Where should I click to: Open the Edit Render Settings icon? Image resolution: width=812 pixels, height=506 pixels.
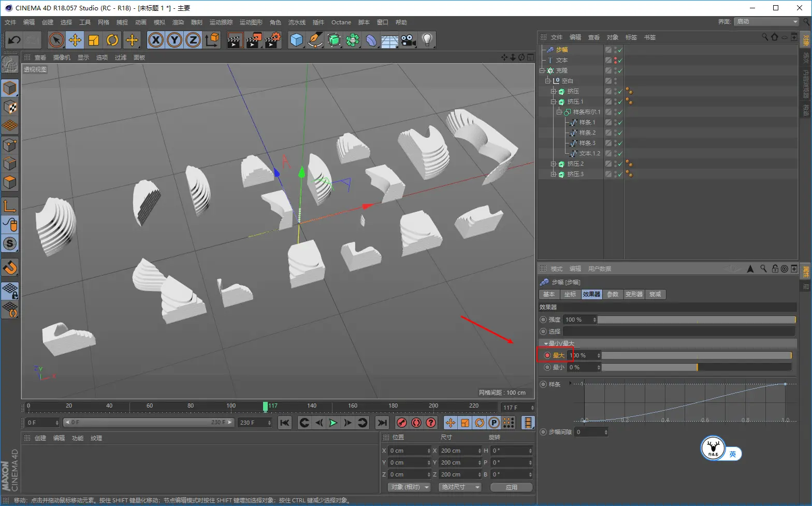point(272,40)
